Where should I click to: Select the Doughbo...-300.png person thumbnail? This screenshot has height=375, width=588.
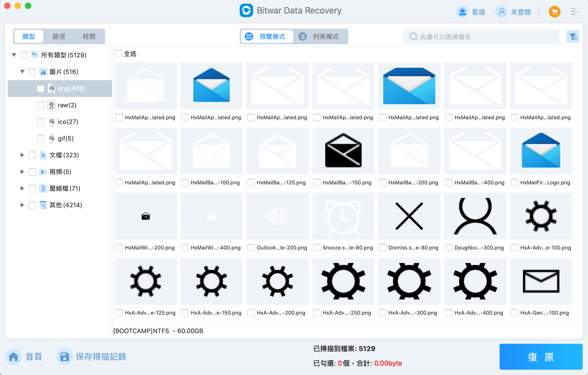click(475, 216)
